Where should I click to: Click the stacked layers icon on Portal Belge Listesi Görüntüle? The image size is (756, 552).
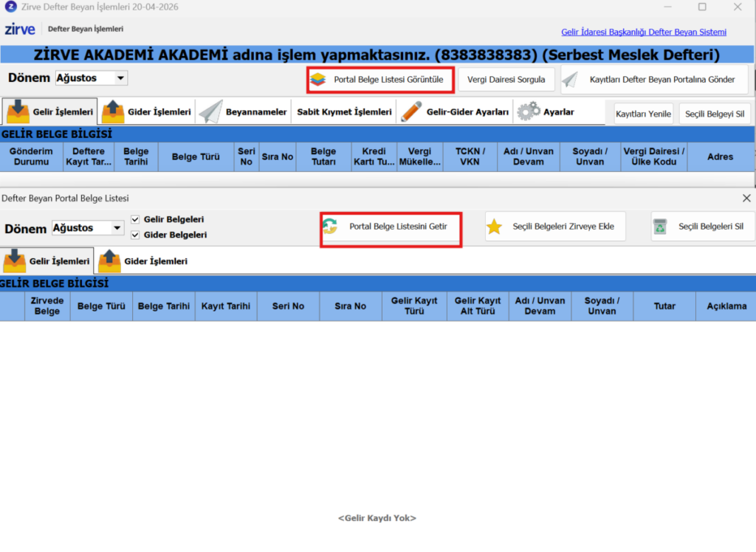[317, 79]
